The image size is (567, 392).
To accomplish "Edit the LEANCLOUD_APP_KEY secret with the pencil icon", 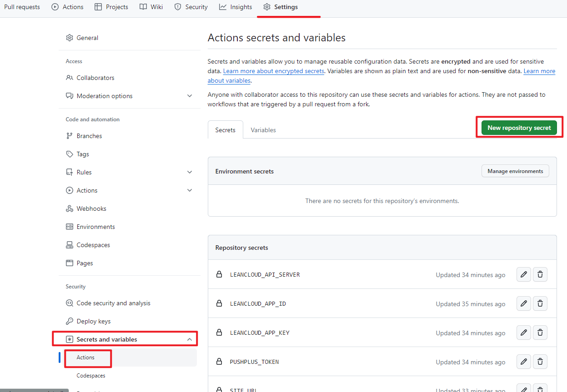I will 524,332.
